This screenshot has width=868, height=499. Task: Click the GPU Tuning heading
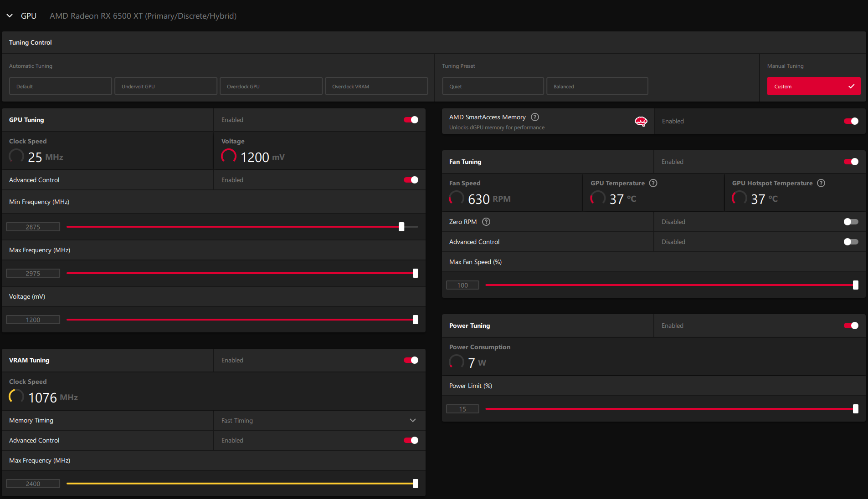pos(26,120)
